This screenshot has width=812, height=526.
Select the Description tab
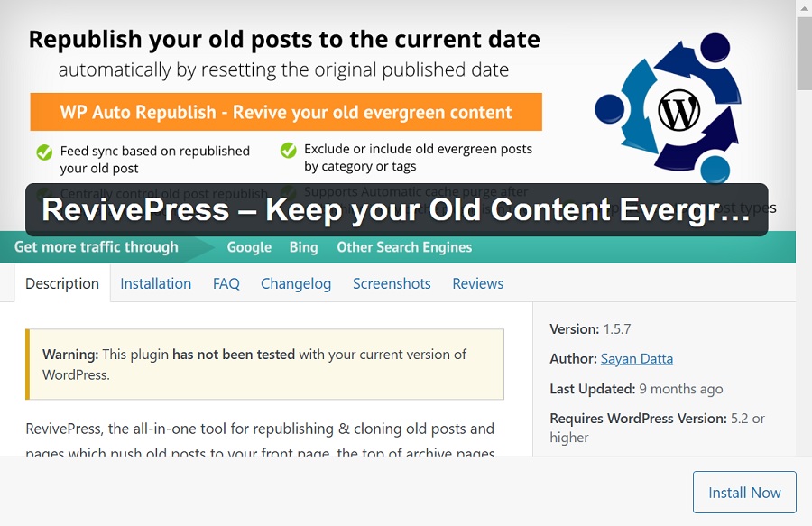(x=62, y=283)
